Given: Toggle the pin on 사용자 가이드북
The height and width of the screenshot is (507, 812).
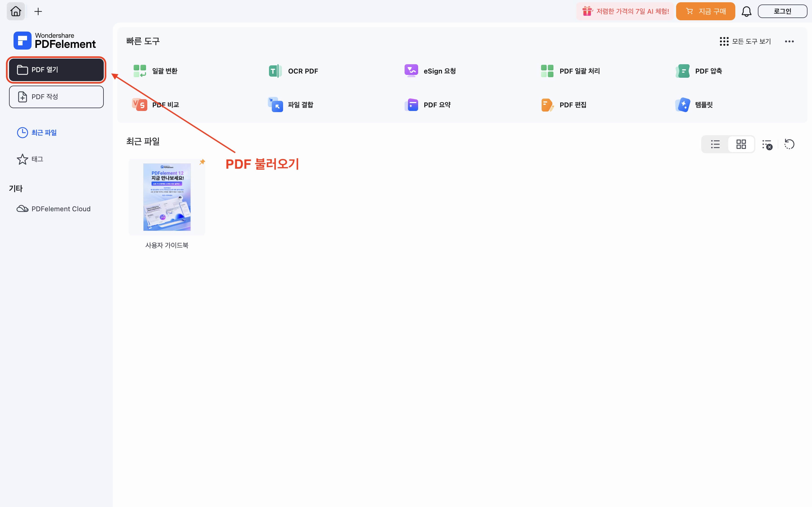Looking at the screenshot, I should coord(202,162).
